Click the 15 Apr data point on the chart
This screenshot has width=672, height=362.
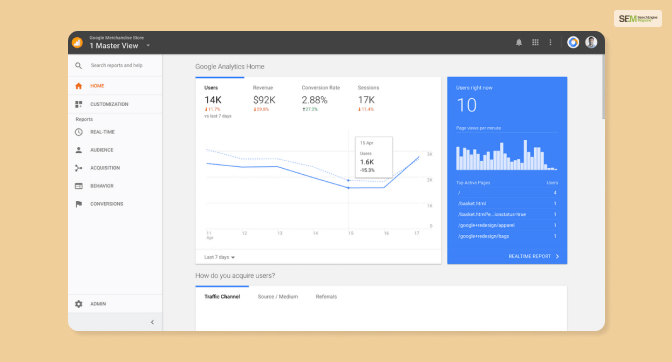click(348, 188)
